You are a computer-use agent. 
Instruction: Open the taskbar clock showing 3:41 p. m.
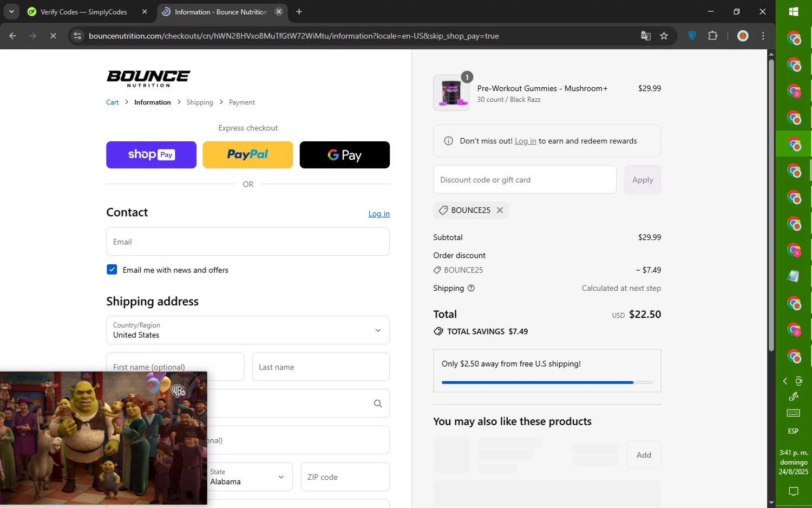click(794, 462)
